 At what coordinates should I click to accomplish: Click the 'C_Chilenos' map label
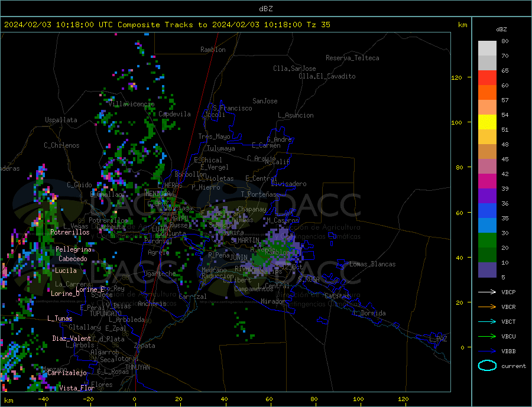pos(61,145)
